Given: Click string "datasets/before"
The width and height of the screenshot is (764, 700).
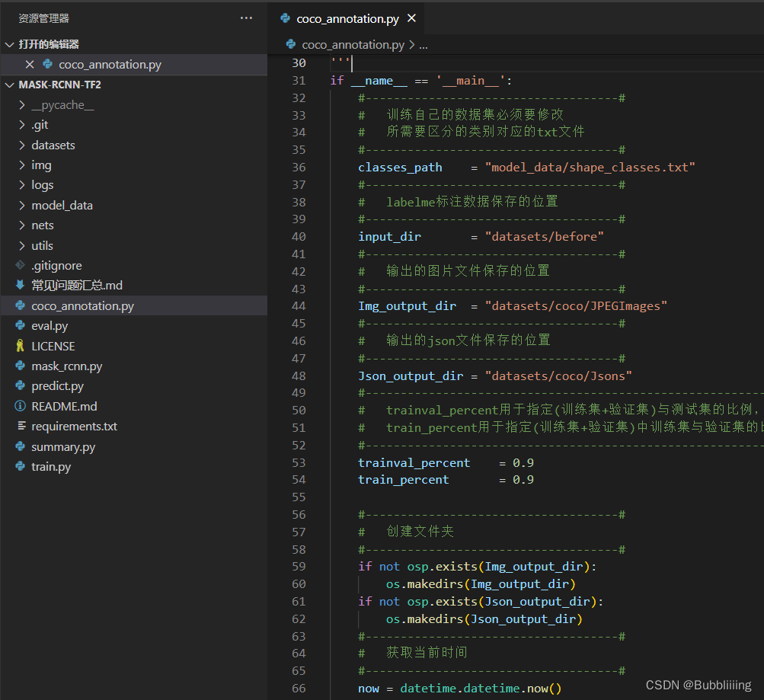Looking at the screenshot, I should coord(545,236).
